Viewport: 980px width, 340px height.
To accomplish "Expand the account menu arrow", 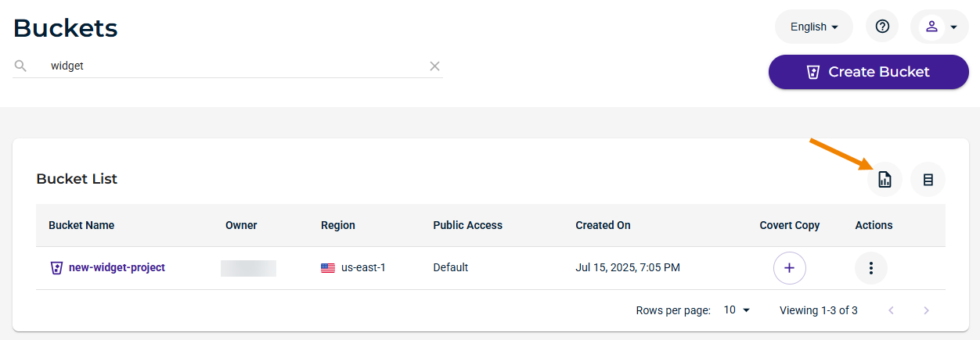I will pos(953,27).
